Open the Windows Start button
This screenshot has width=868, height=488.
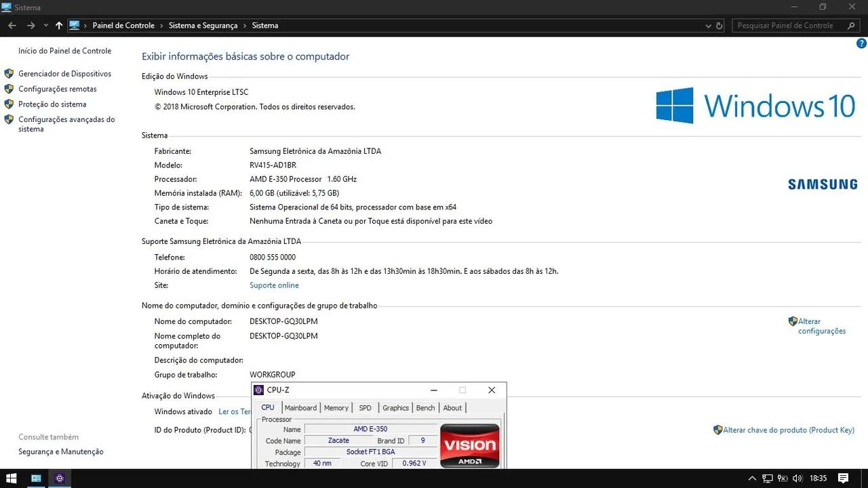pyautogui.click(x=11, y=479)
